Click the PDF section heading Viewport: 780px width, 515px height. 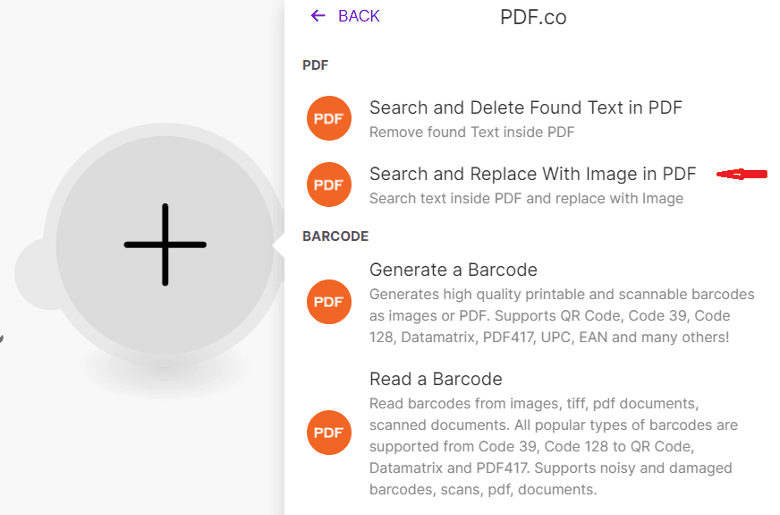(315, 65)
